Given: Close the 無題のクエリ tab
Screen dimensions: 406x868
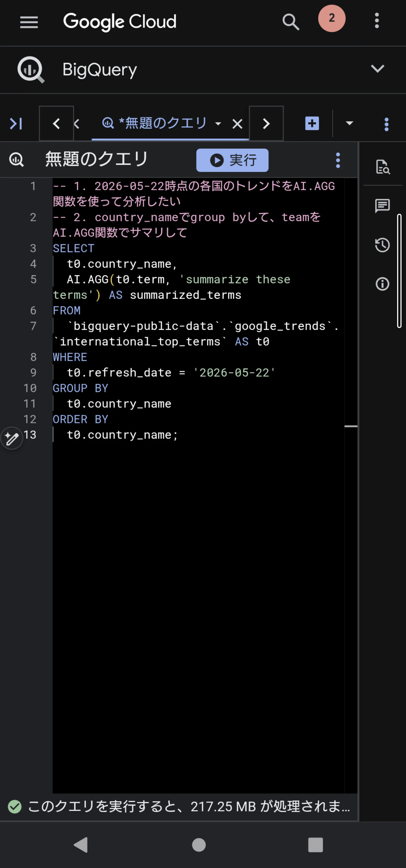Looking at the screenshot, I should click(x=237, y=124).
